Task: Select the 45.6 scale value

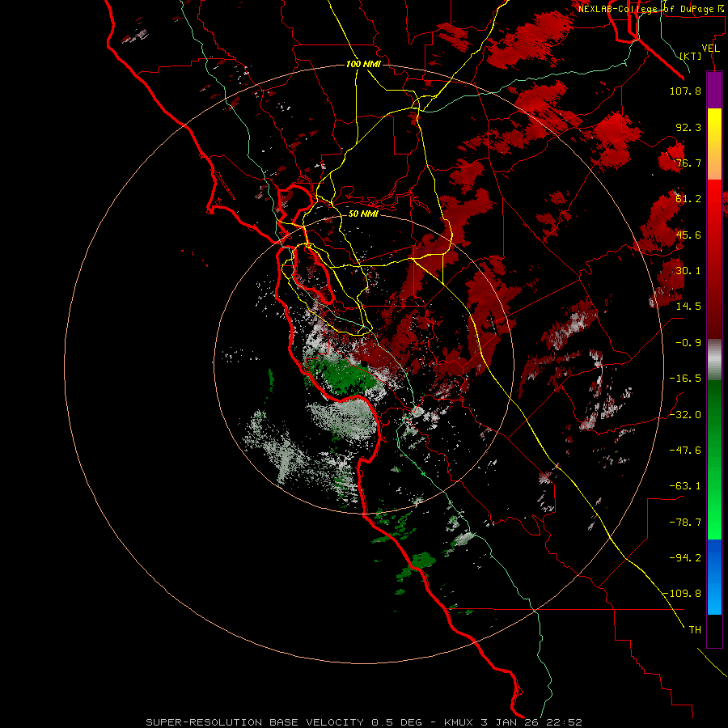Action: (x=688, y=235)
